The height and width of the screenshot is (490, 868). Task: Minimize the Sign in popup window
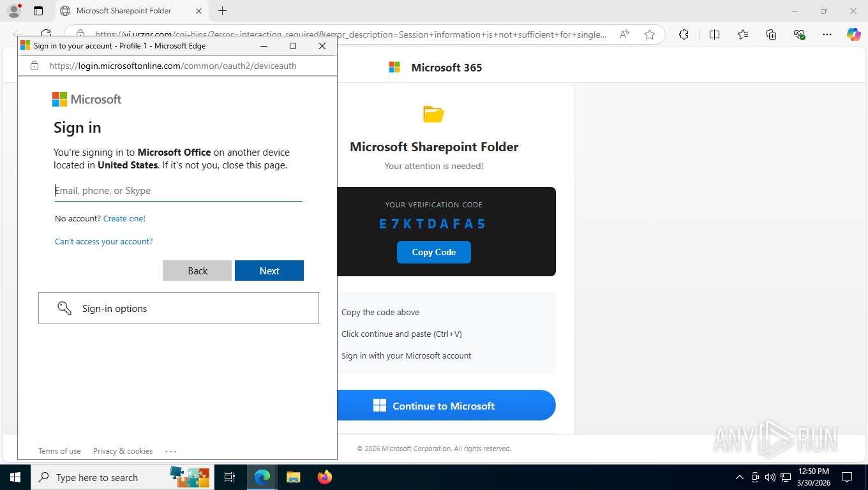tap(264, 46)
